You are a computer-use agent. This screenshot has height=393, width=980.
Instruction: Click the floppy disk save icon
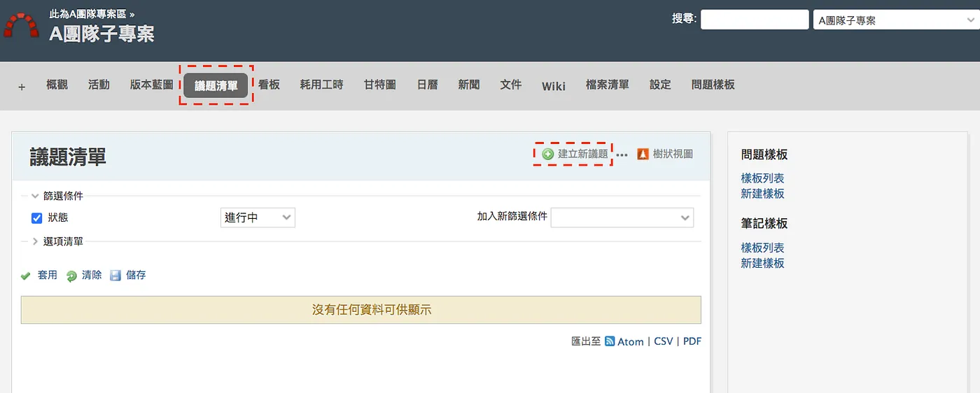point(115,276)
